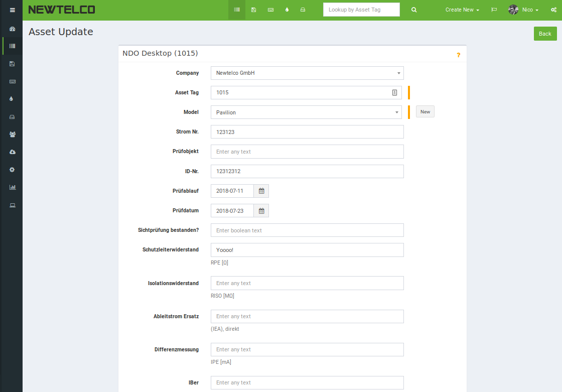Open the alerts flag icon
The width and height of the screenshot is (562, 392).
[494, 10]
